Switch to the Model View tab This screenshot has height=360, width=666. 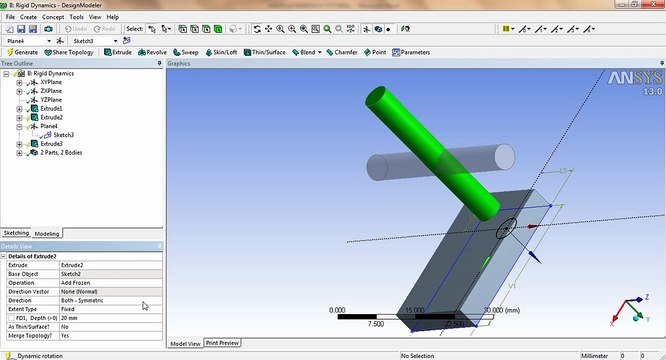(185, 343)
